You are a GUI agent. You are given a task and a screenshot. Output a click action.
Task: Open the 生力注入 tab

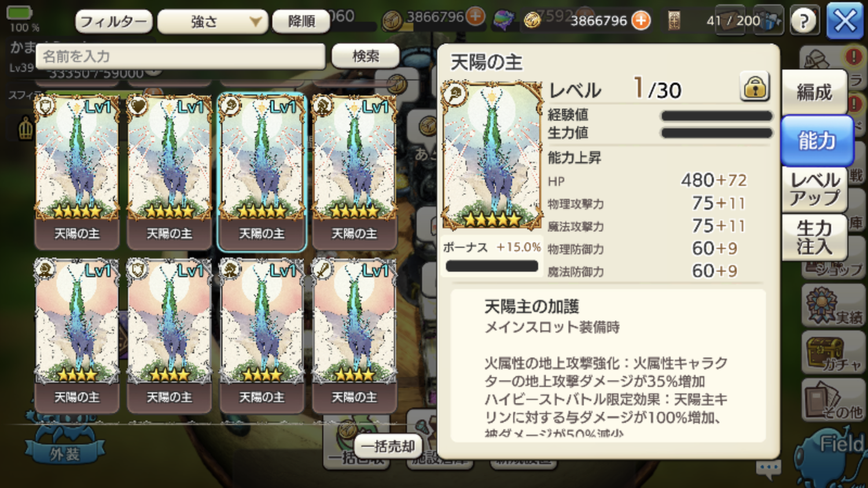[815, 238]
